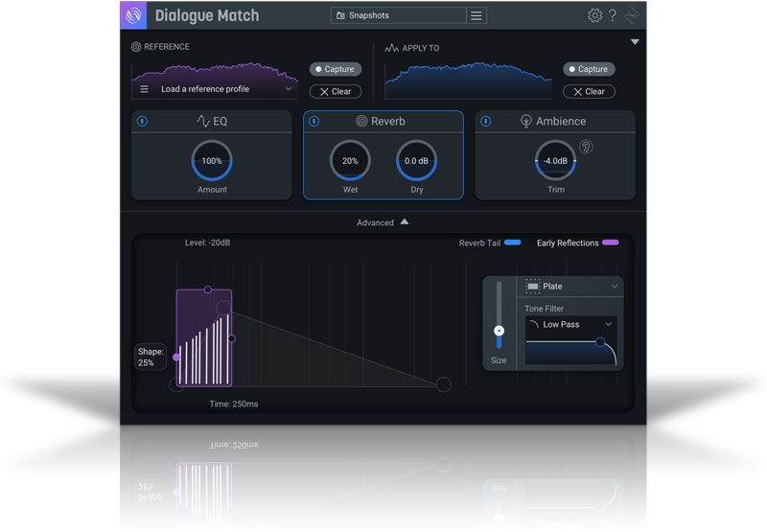Viewport: 767px width, 532px height.
Task: Click the help question mark icon
Action: [613, 15]
